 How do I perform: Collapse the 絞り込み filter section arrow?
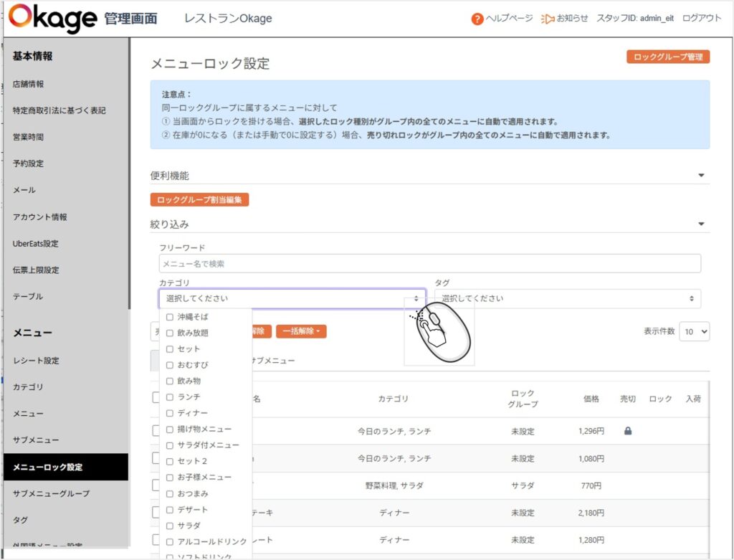click(701, 224)
